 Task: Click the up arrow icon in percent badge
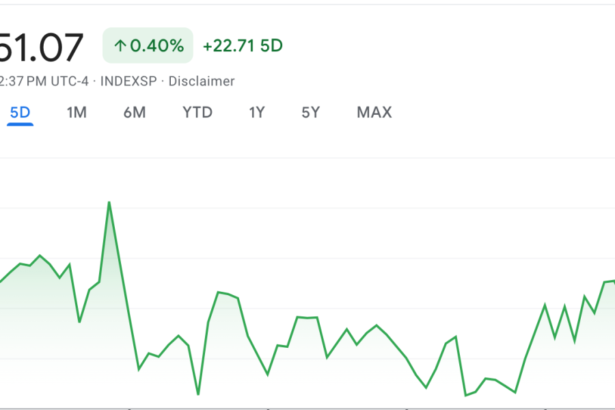pyautogui.click(x=120, y=46)
